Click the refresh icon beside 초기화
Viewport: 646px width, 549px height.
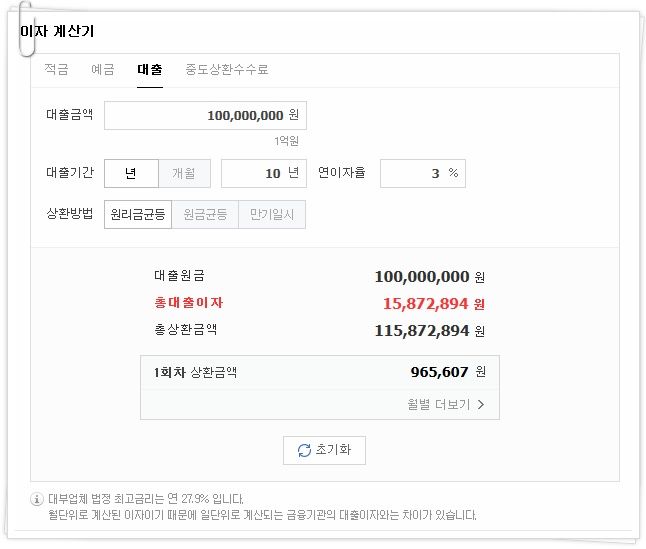(304, 450)
